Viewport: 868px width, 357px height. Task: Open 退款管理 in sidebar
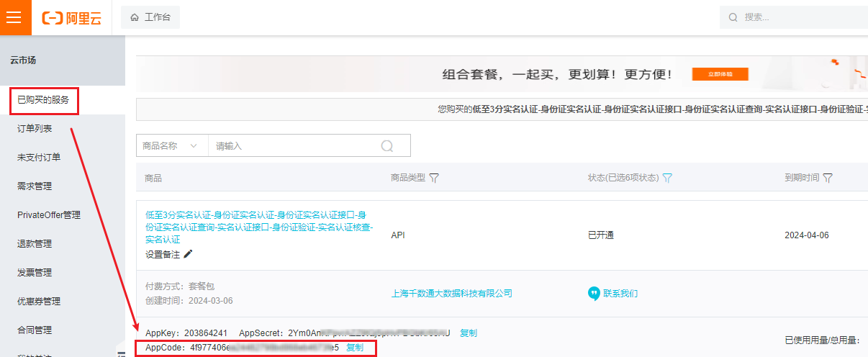point(35,244)
